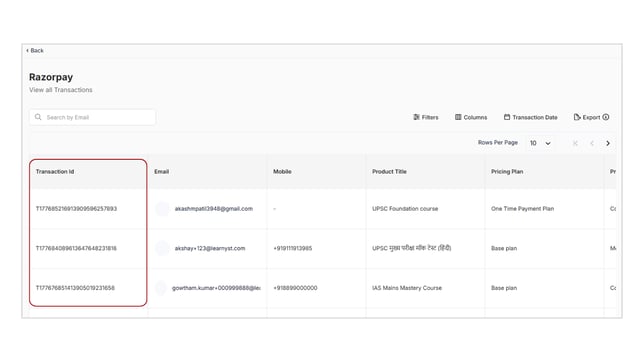
Task: Jump to the first page arrow
Action: [x=575, y=143]
